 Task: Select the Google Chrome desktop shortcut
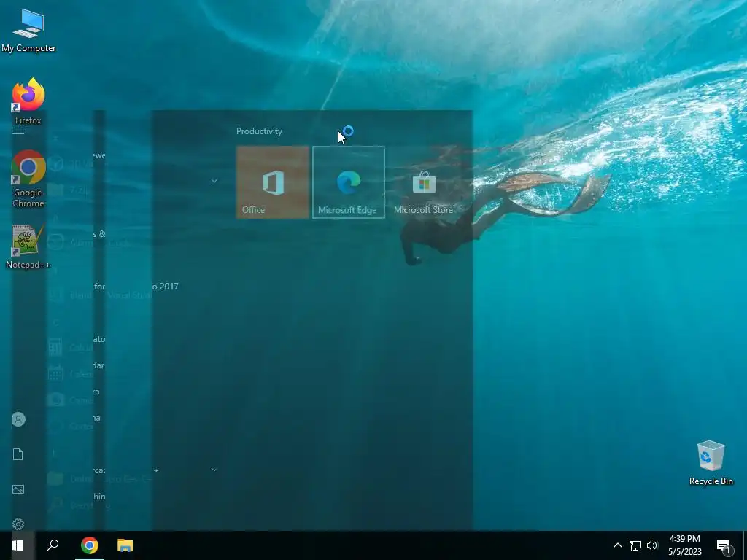click(28, 179)
